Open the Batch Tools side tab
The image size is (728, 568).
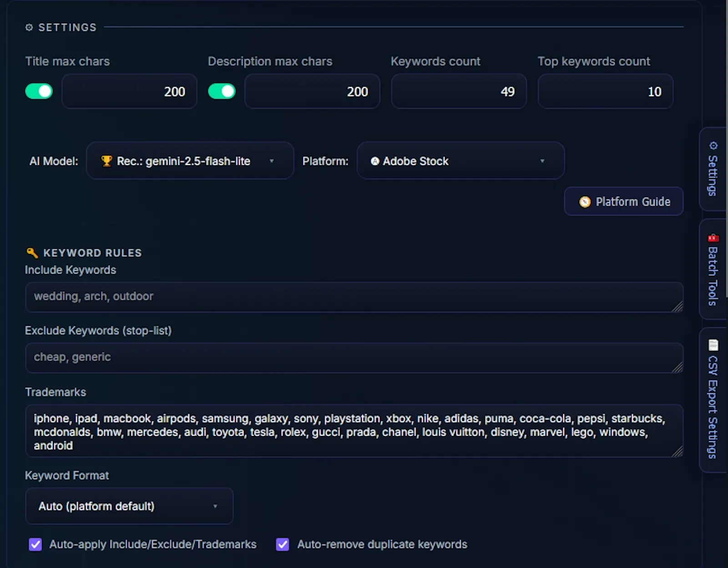click(713, 269)
